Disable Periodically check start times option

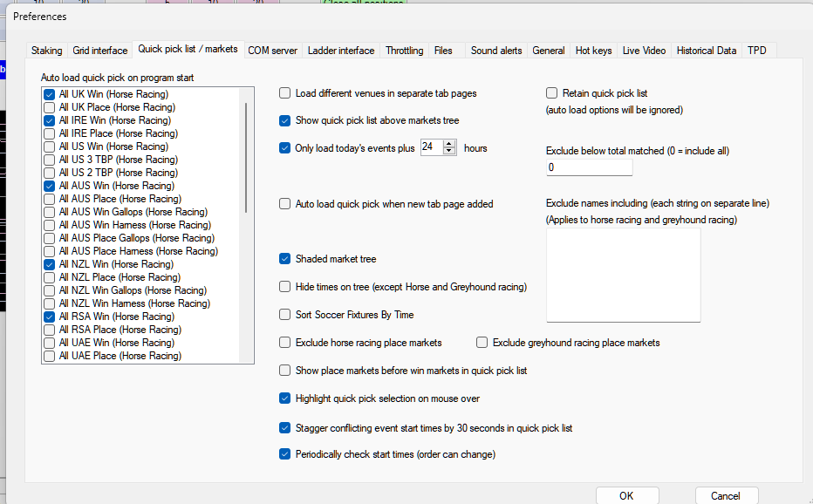pyautogui.click(x=285, y=454)
